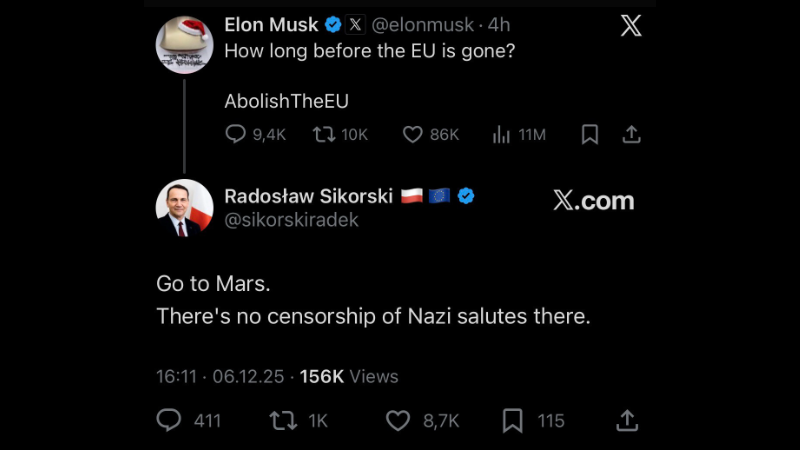Go to @sikorskiradek handle profile
800x450 pixels.
[x=291, y=220]
